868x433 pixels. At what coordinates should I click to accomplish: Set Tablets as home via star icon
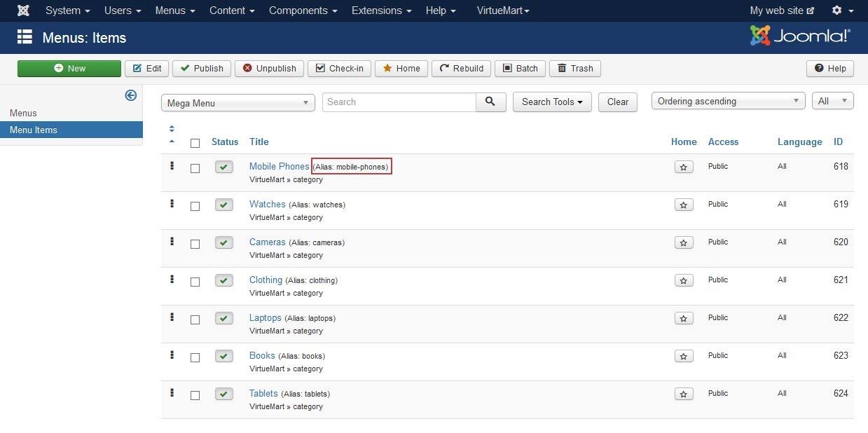pos(684,394)
